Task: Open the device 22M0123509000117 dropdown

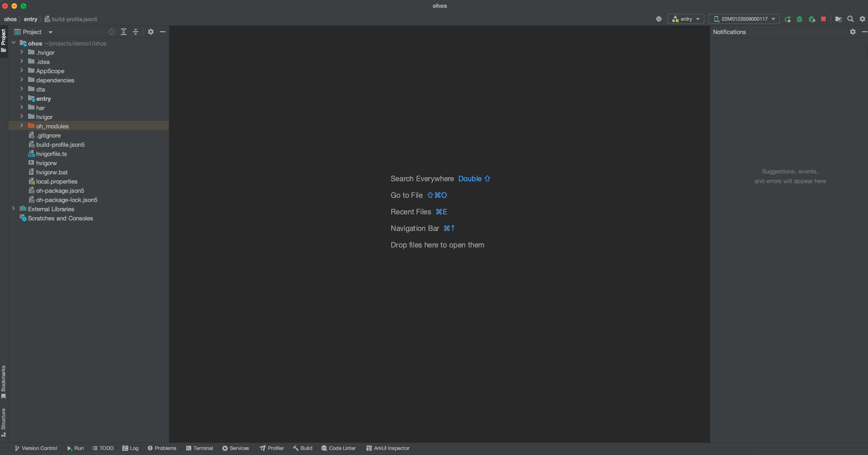Action: pyautogui.click(x=744, y=19)
